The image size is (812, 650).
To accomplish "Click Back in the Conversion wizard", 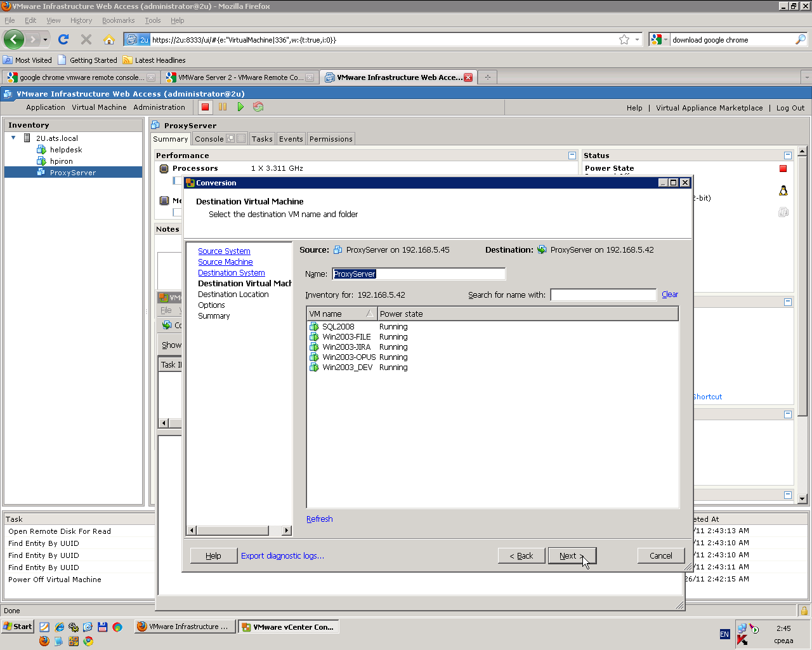I will point(521,555).
